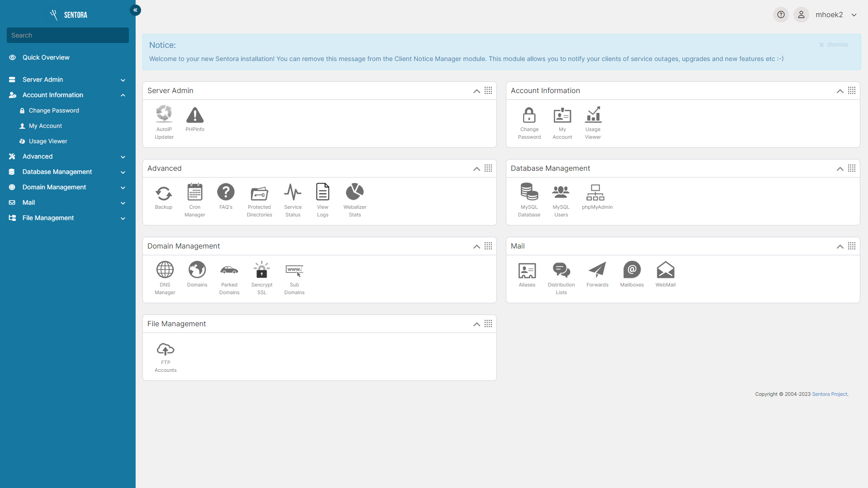Image resolution: width=868 pixels, height=488 pixels.
Task: Collapse the sidebar with the double-arrow button
Action: pos(135,10)
